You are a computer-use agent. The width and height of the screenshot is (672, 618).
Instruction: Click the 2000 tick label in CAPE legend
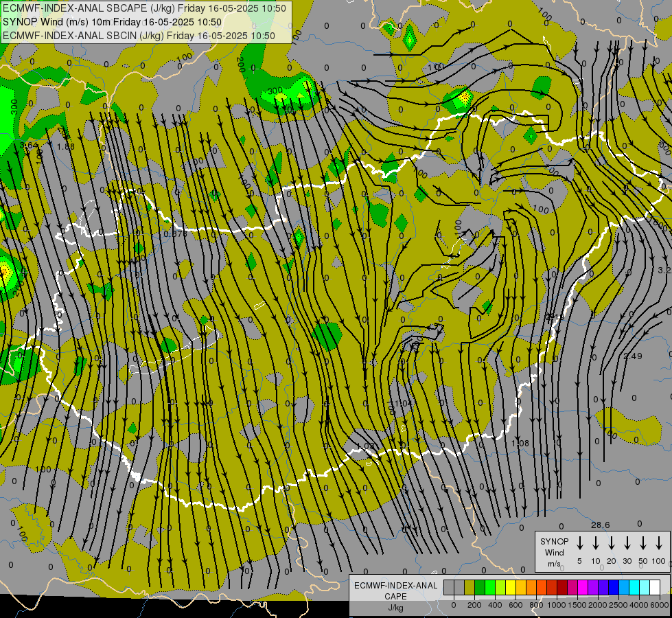coord(598,605)
